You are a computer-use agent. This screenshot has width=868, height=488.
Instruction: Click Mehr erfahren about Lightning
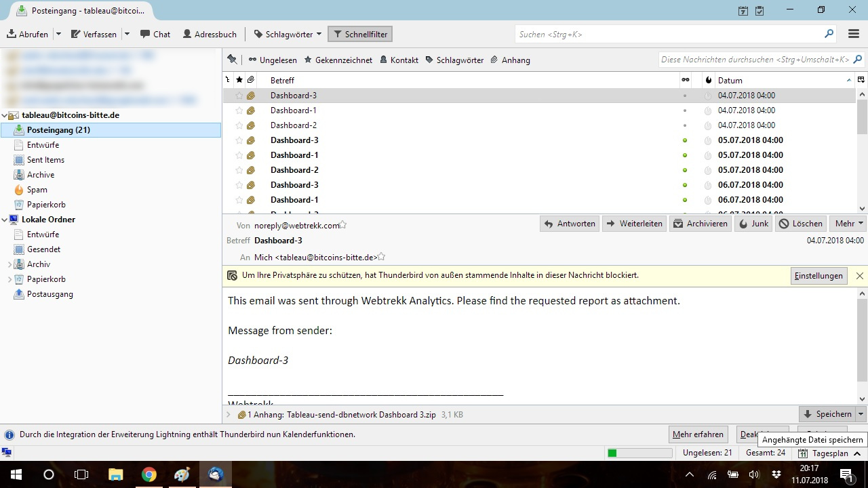pyautogui.click(x=697, y=434)
